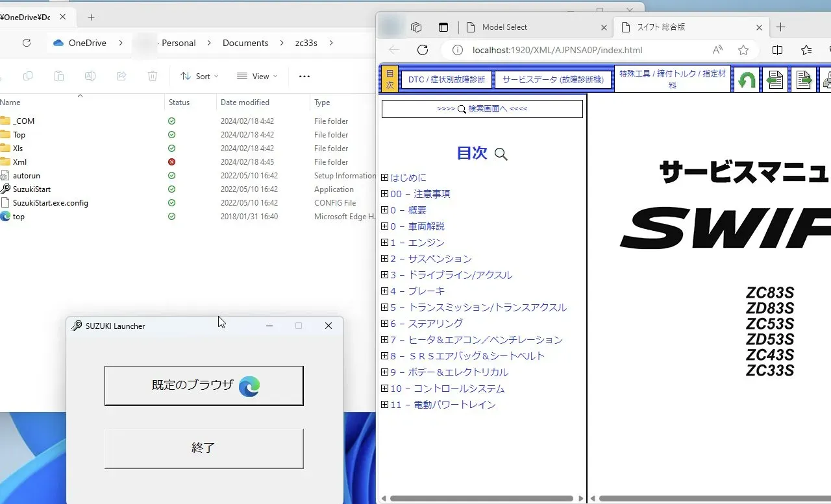Select the 目次 yellow tab
The width and height of the screenshot is (831, 504).
(390, 80)
